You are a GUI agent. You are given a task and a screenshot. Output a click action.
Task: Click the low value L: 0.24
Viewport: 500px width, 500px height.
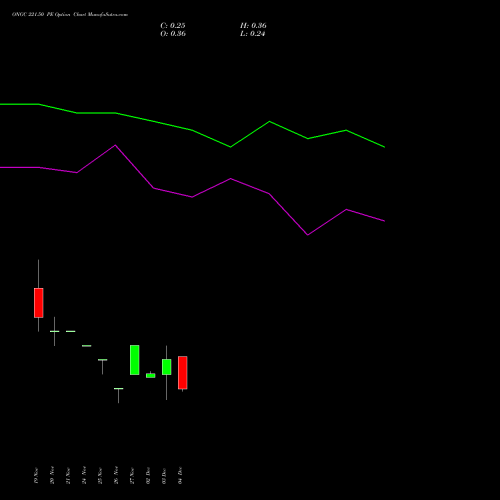click(x=252, y=34)
